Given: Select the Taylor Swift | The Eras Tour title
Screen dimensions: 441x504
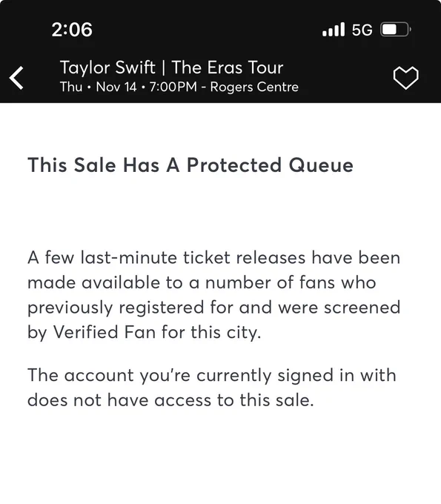Looking at the screenshot, I should (172, 68).
